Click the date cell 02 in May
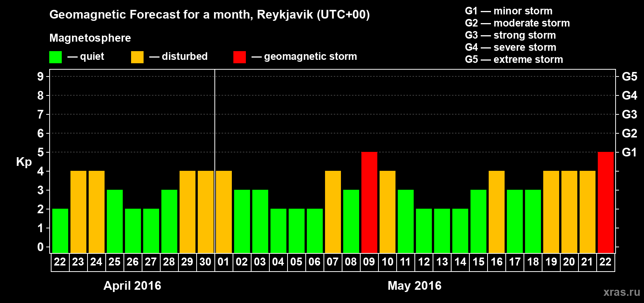The height and width of the screenshot is (303, 644). pyautogui.click(x=242, y=262)
